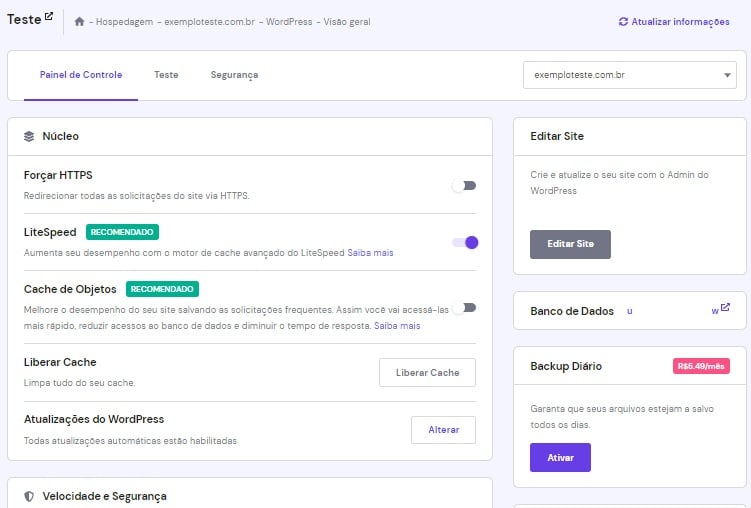Click Atualizar informações link
The image size is (751, 508).
pyautogui.click(x=680, y=22)
